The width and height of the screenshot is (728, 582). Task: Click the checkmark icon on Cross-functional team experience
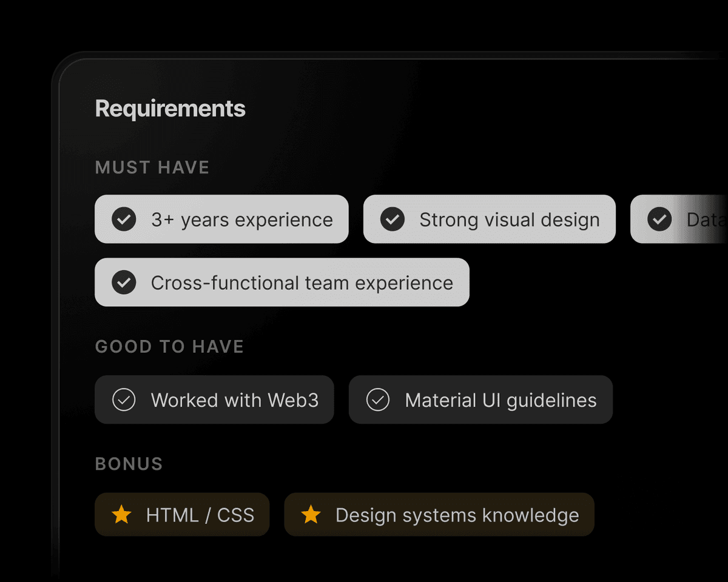pyautogui.click(x=124, y=283)
